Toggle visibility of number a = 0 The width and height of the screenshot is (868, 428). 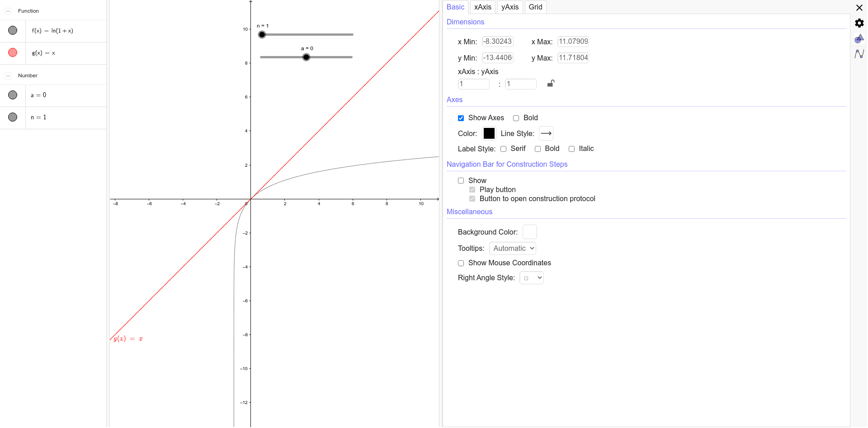[13, 95]
